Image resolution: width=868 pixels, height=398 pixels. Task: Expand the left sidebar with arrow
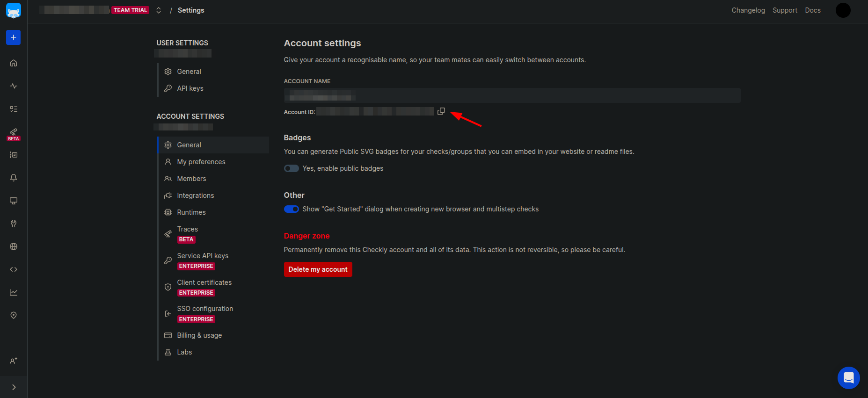pyautogui.click(x=14, y=387)
